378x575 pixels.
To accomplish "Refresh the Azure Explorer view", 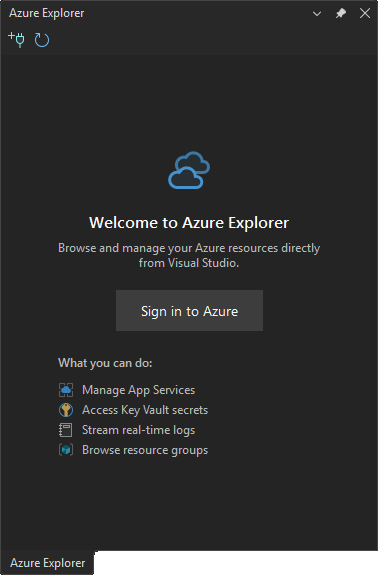I will (42, 40).
